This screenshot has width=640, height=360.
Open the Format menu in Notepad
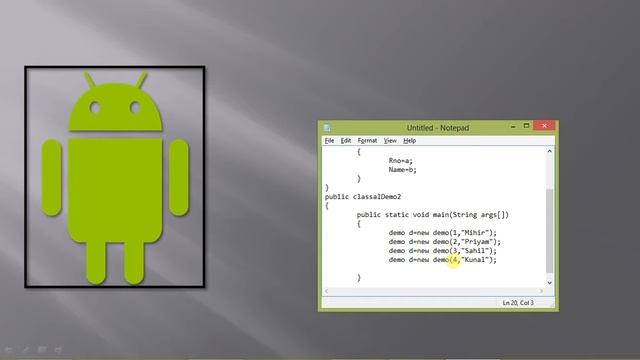367,140
